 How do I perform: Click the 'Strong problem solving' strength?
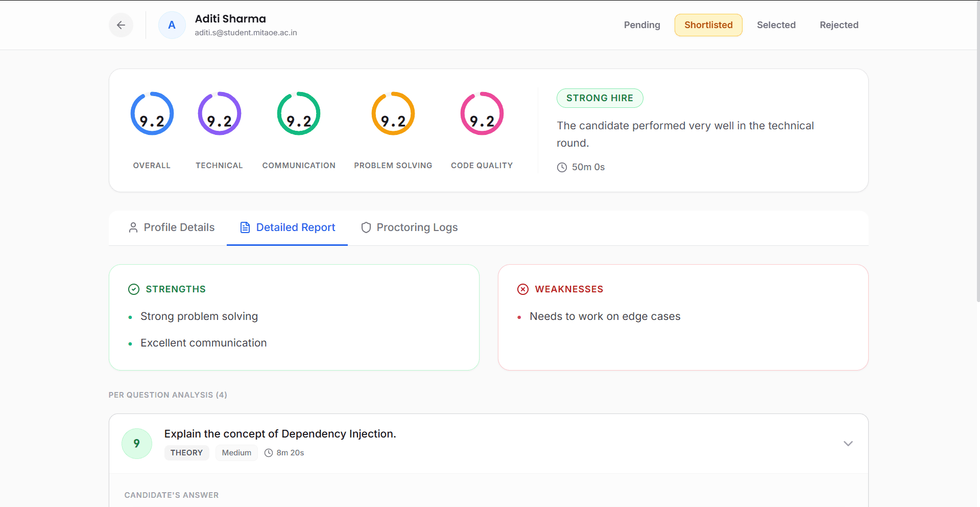199,316
